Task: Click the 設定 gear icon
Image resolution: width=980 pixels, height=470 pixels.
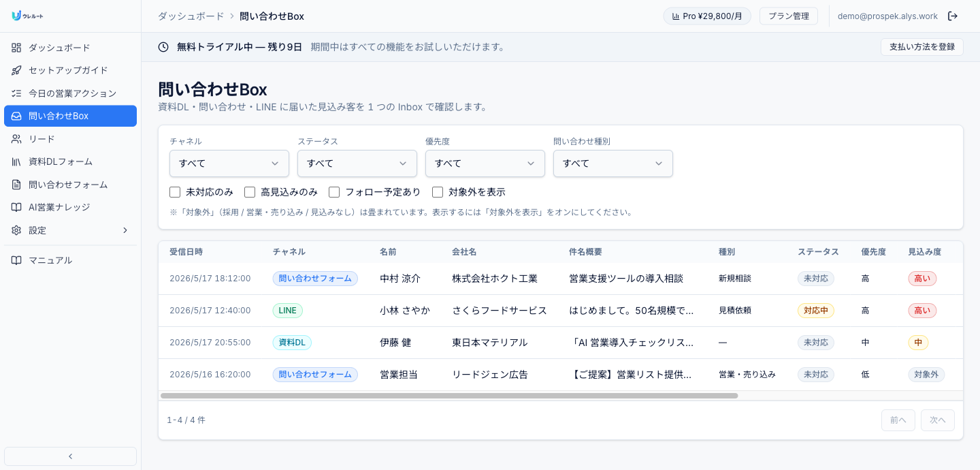Action: click(x=16, y=230)
